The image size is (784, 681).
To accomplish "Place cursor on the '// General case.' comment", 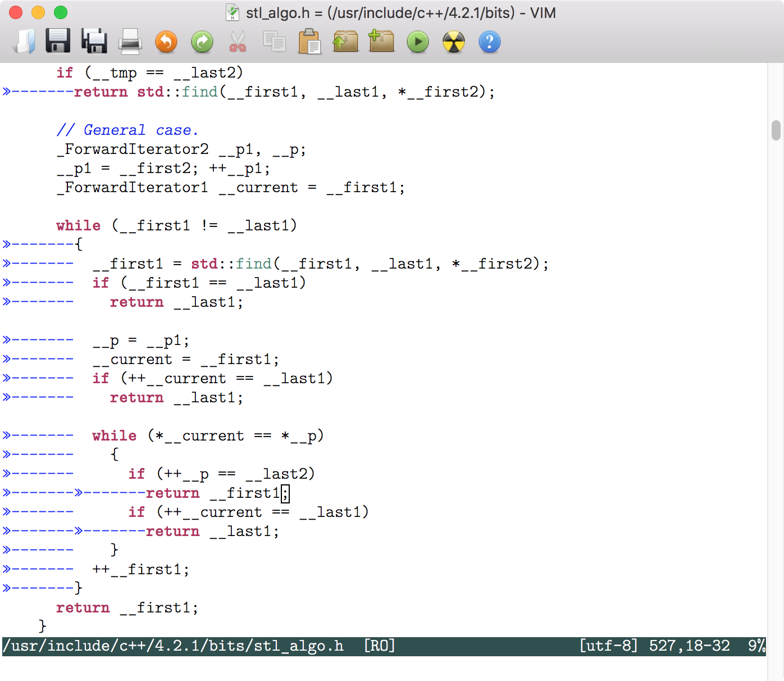I will pyautogui.click(x=126, y=130).
